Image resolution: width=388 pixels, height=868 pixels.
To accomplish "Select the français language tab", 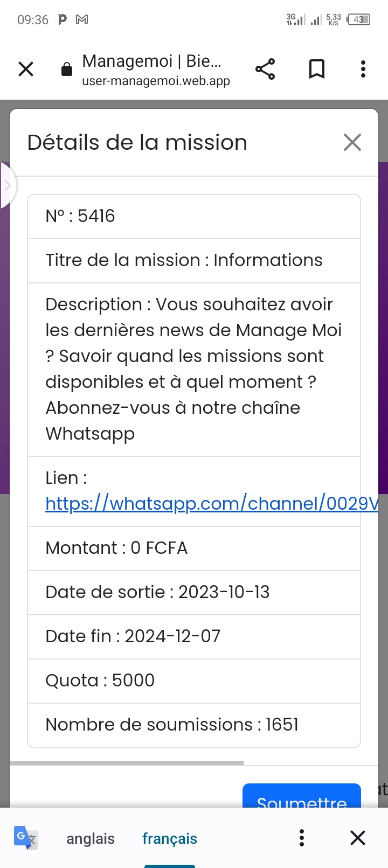I will tap(169, 838).
